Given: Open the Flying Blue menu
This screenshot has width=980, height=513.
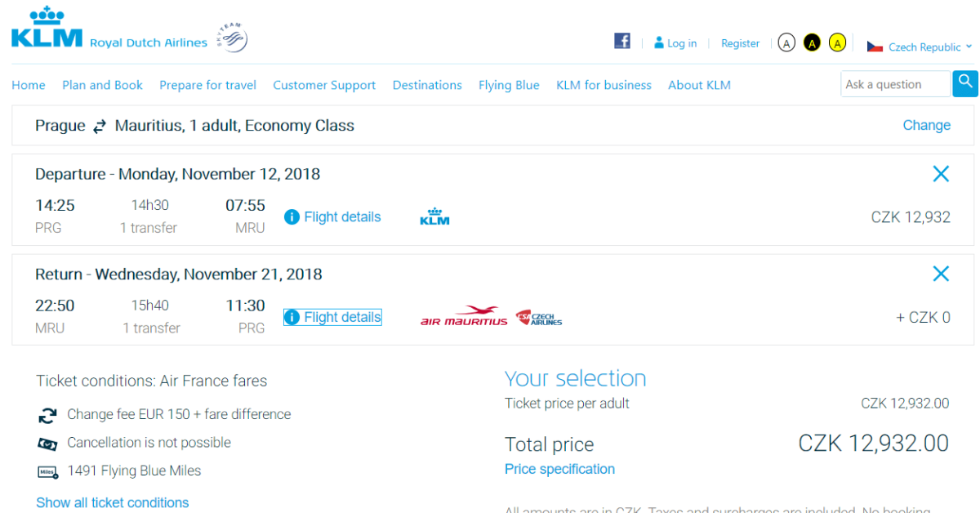Looking at the screenshot, I should [509, 85].
